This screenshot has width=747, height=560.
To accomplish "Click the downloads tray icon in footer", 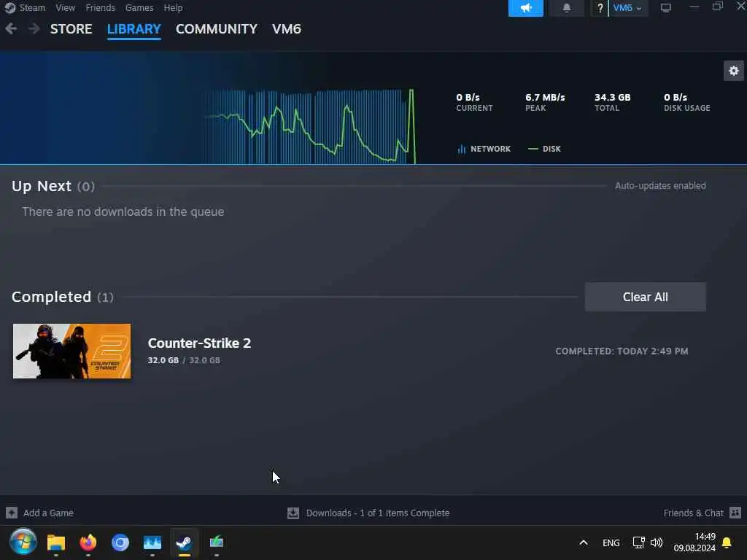I will (293, 513).
